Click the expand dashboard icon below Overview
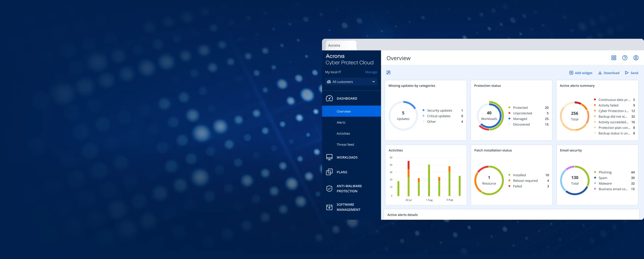The width and height of the screenshot is (644, 259). [x=388, y=73]
